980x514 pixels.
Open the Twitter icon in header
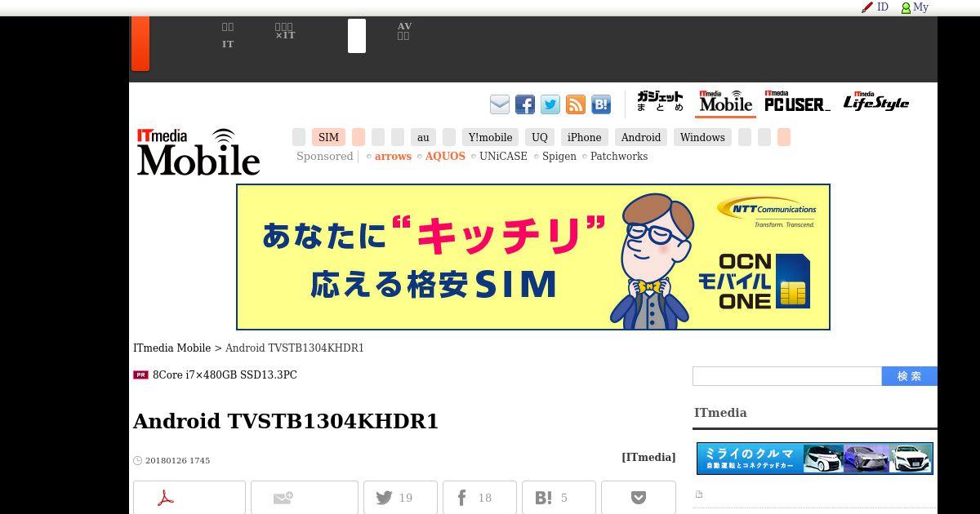tap(550, 104)
